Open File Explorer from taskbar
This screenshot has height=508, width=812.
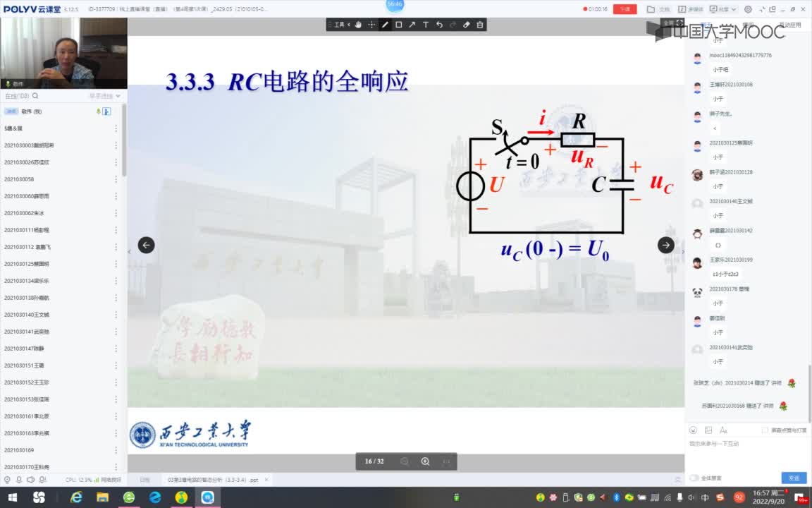(102, 497)
